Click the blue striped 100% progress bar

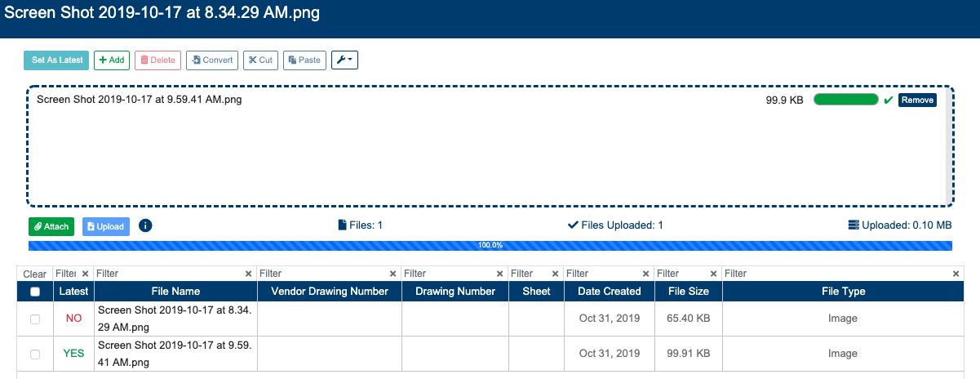tap(490, 245)
